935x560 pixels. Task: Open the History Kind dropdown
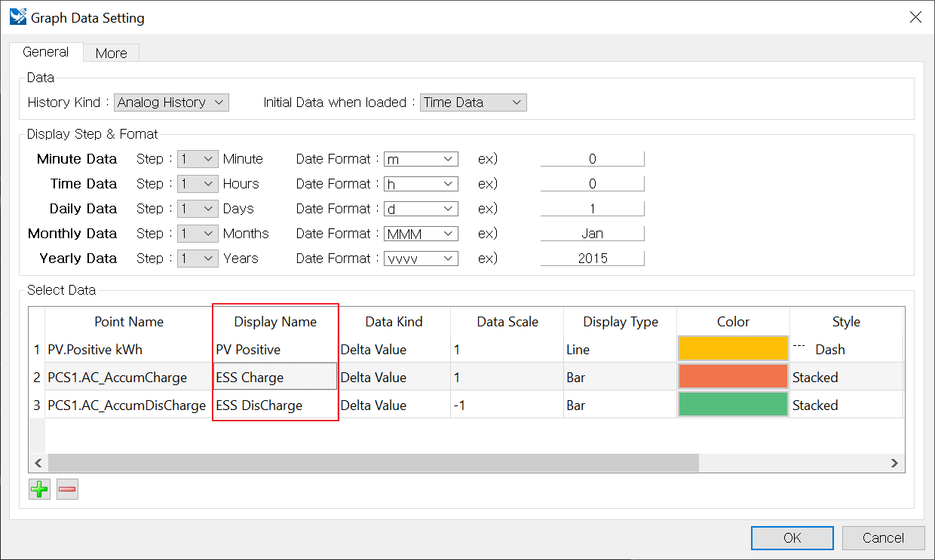coord(171,103)
